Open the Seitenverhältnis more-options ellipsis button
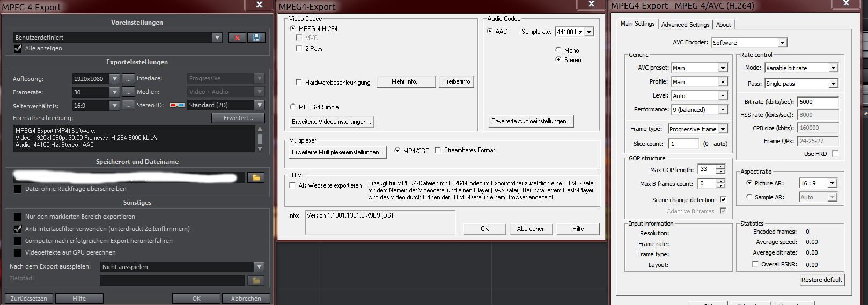Image resolution: width=868 pixels, height=305 pixels. [x=128, y=105]
